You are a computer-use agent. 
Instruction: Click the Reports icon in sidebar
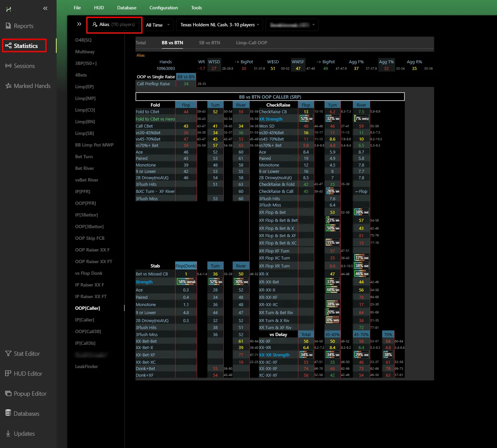[9, 26]
